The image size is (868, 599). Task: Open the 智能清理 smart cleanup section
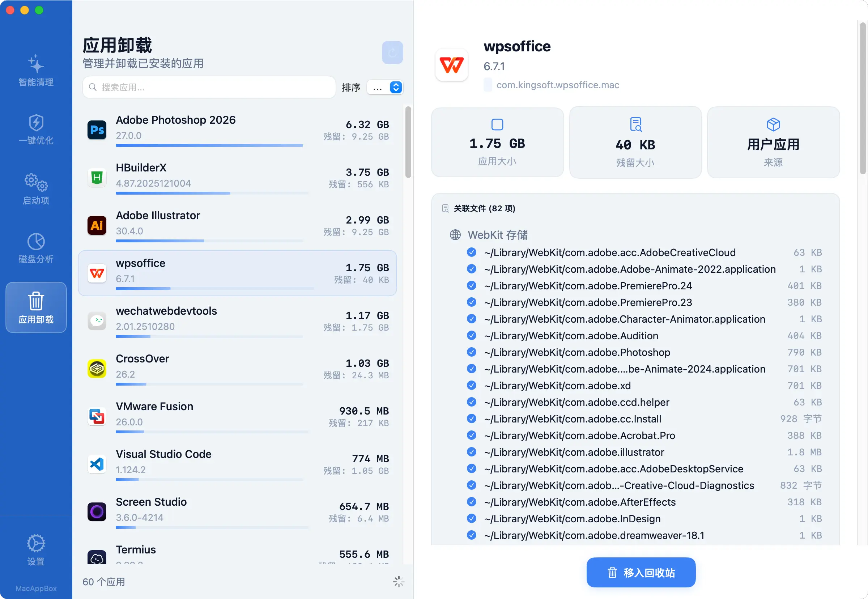pos(36,71)
